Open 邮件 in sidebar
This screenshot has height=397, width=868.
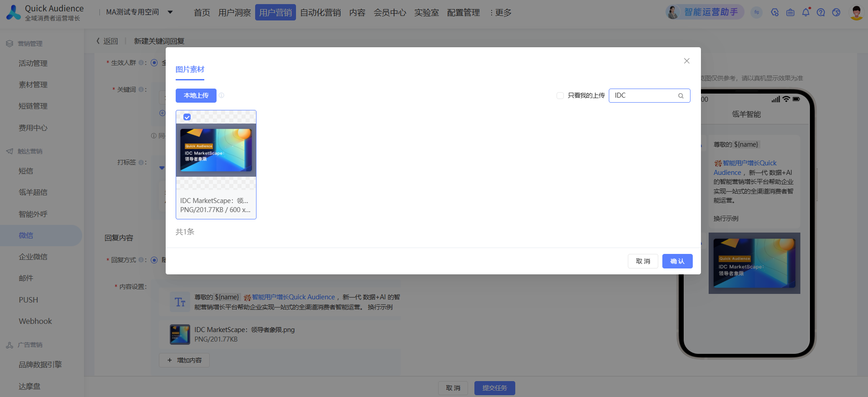point(26,278)
